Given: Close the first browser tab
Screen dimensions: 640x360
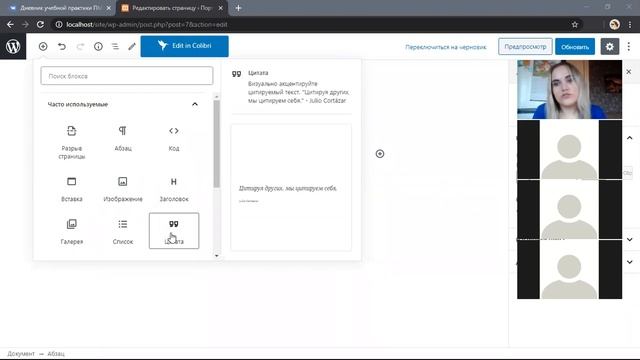Looking at the screenshot, I should (x=109, y=8).
